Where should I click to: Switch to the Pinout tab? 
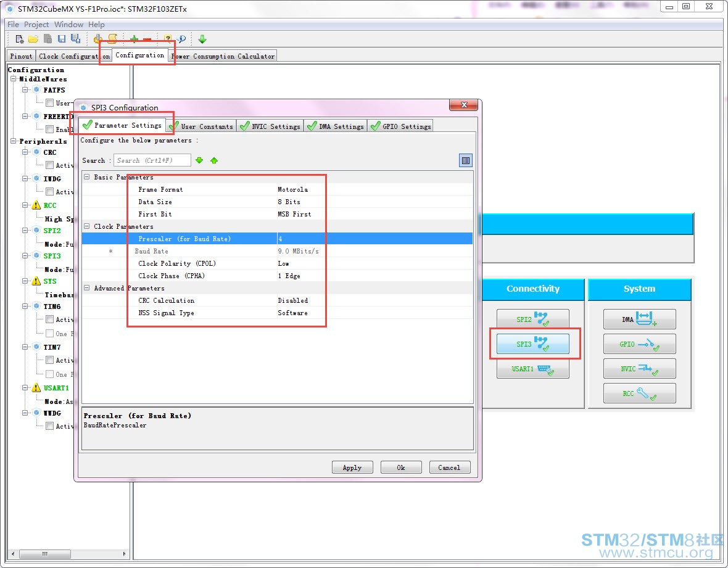pos(22,56)
